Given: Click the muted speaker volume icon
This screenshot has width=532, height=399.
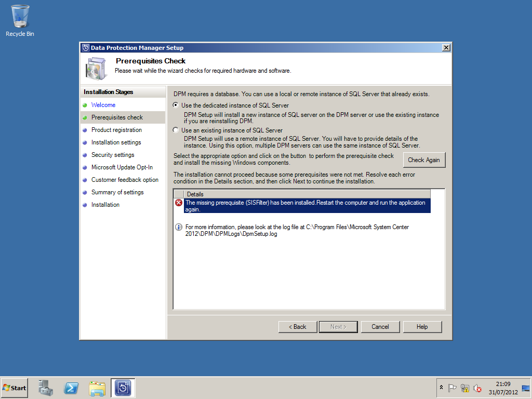Looking at the screenshot, I should coord(477,388).
